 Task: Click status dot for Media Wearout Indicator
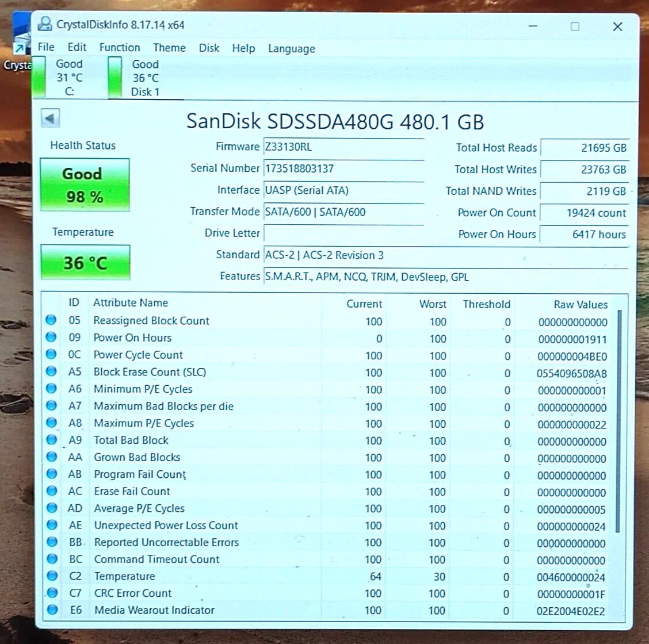52,609
